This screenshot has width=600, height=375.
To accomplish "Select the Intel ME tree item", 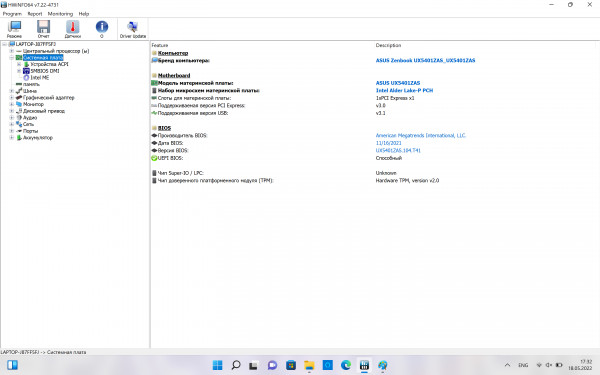I will [40, 77].
